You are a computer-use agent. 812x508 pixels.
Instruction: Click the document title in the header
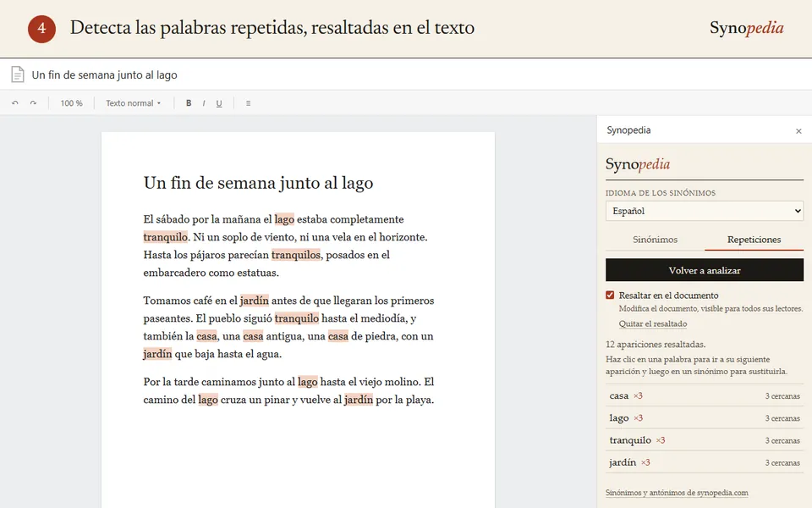point(104,75)
